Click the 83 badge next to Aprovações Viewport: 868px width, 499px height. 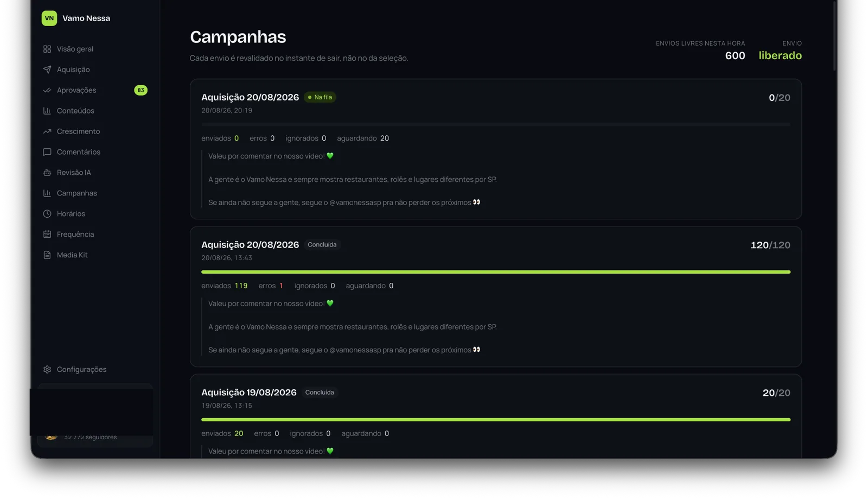click(141, 90)
